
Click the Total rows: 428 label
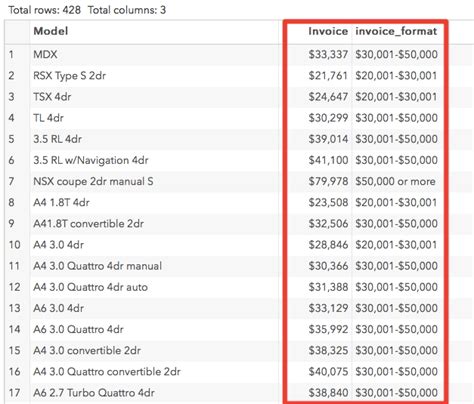(x=44, y=10)
